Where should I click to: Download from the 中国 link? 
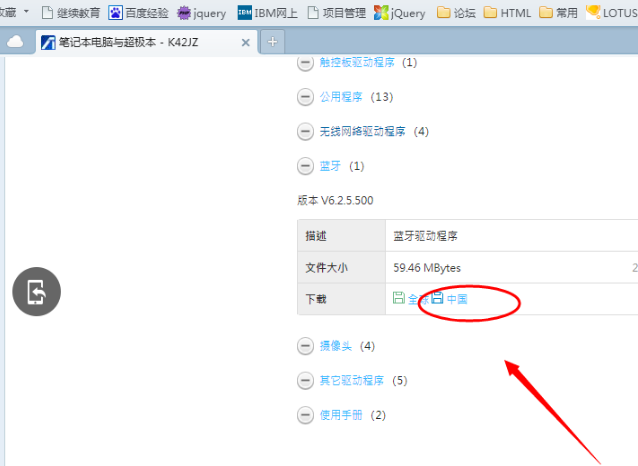point(457,299)
